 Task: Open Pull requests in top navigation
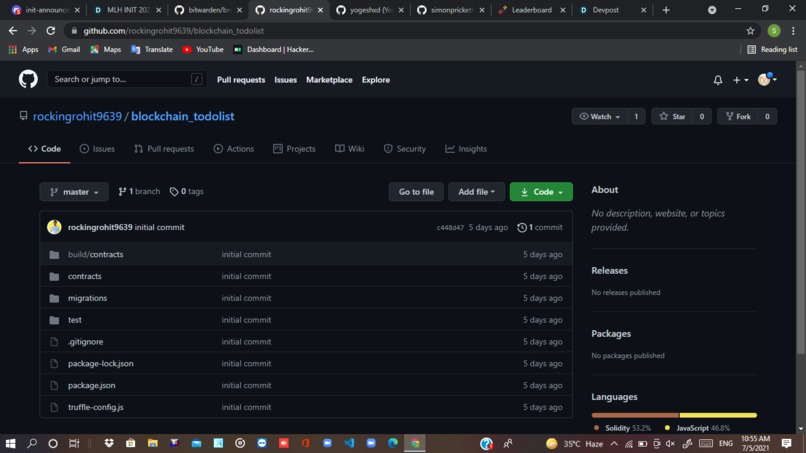coord(241,80)
